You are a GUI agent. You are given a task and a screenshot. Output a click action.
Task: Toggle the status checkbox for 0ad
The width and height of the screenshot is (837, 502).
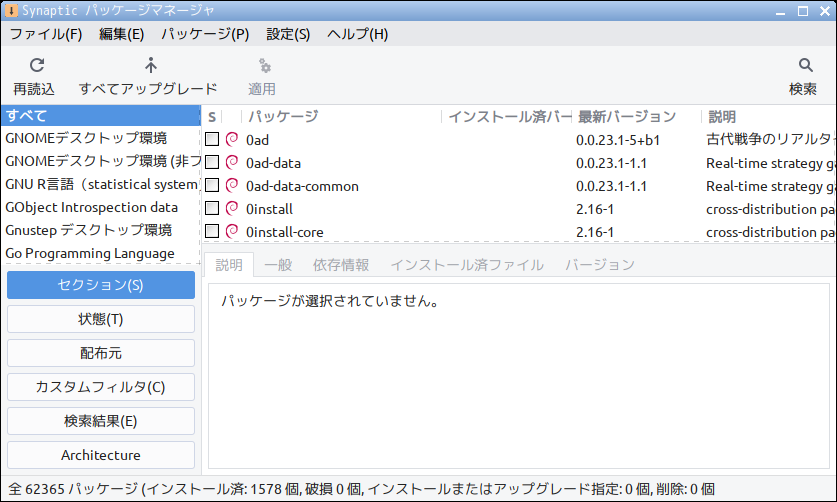tap(212, 139)
